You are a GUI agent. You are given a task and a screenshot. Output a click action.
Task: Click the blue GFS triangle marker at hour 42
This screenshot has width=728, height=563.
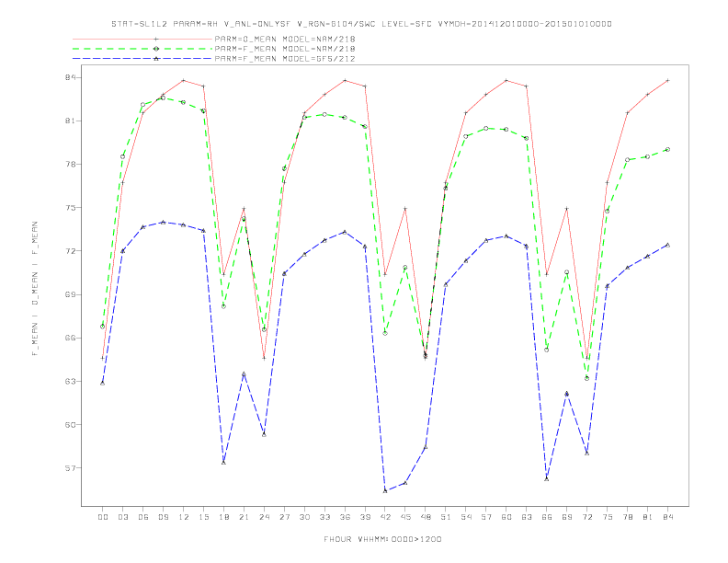tap(385, 491)
